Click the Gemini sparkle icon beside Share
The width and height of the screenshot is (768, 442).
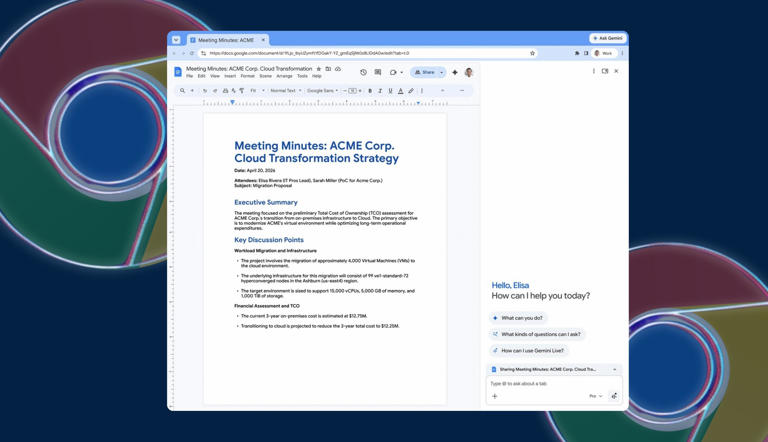pyautogui.click(x=455, y=72)
